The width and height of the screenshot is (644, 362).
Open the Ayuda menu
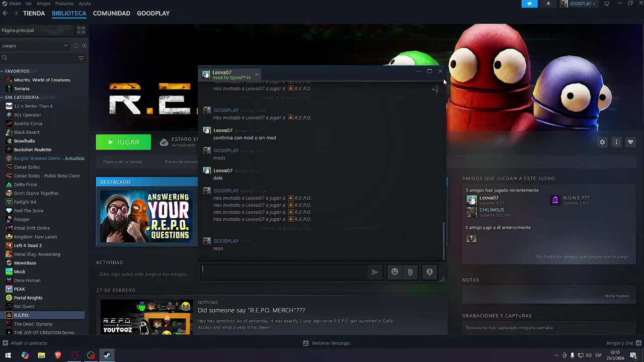(x=85, y=4)
